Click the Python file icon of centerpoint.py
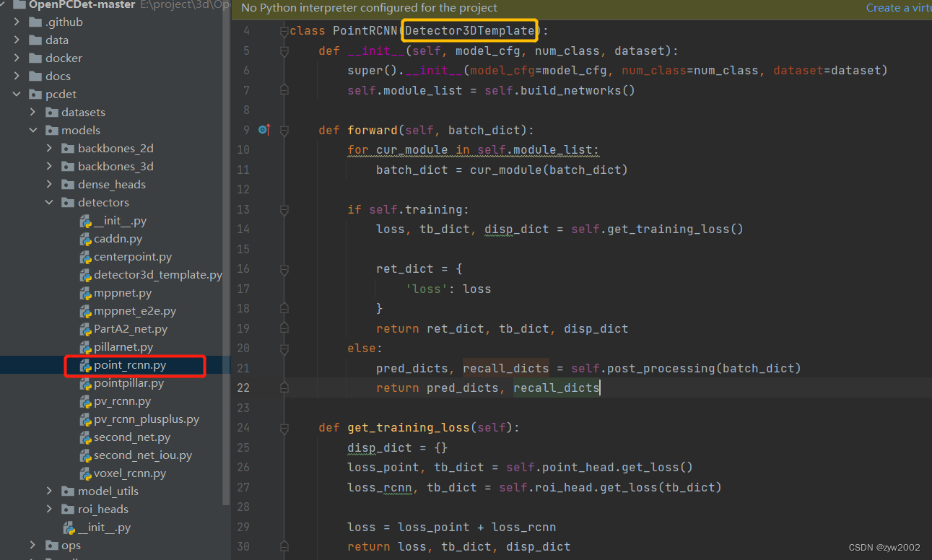The width and height of the screenshot is (932, 560). [x=85, y=257]
